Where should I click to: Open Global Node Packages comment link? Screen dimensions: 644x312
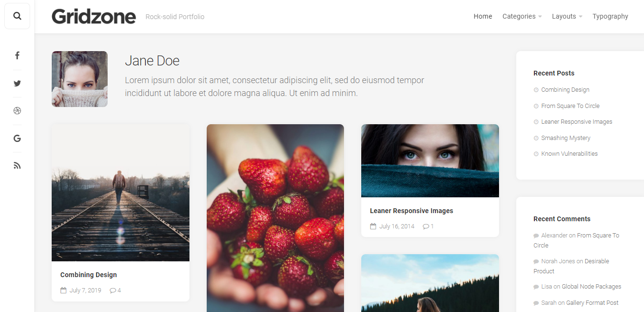[591, 287]
